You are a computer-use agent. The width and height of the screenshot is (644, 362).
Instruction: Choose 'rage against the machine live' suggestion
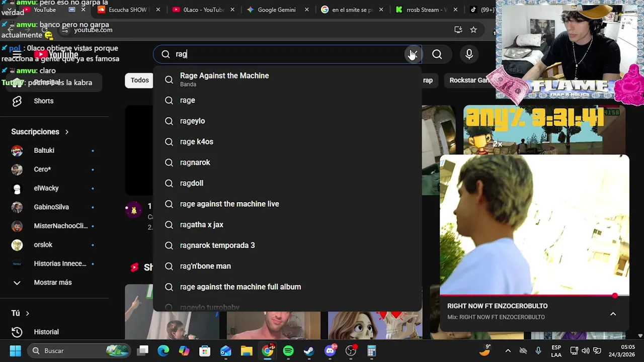click(x=287, y=204)
